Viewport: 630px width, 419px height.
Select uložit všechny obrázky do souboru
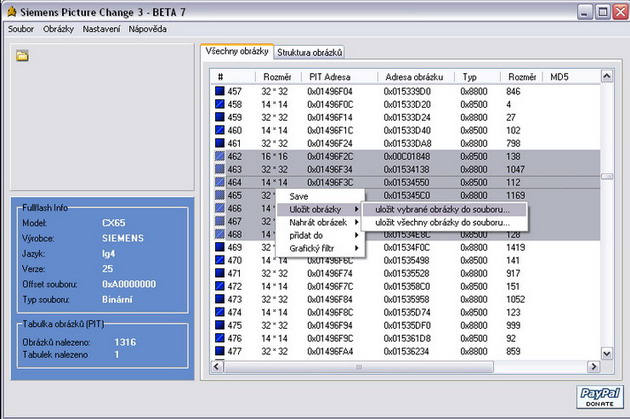tap(444, 222)
